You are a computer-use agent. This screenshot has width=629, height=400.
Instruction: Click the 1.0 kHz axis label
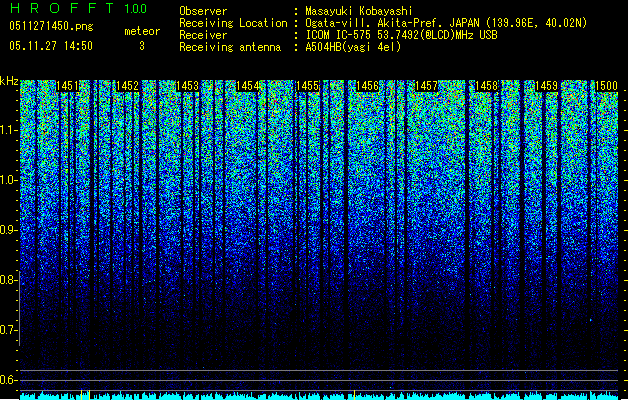click(9, 180)
